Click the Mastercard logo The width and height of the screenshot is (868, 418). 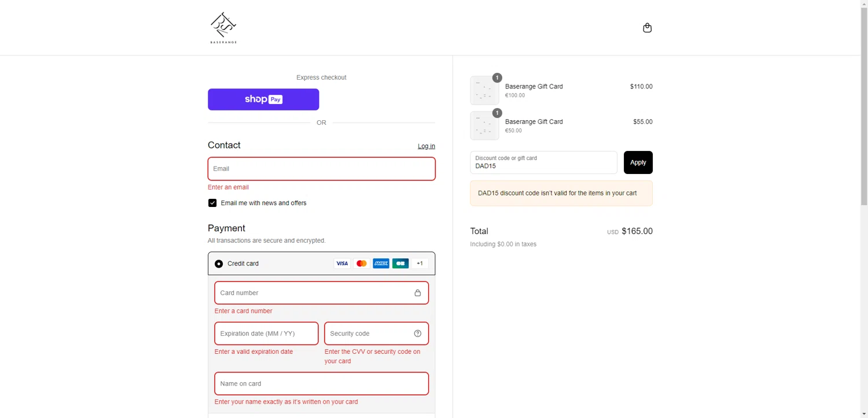[362, 264]
